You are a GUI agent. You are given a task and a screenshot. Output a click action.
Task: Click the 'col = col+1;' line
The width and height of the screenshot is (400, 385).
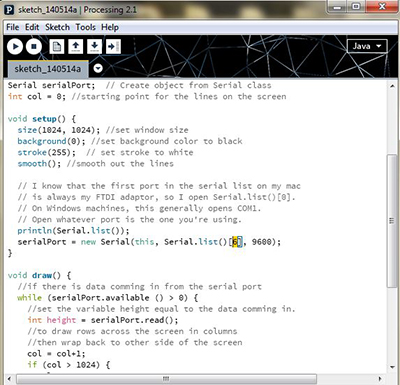click(56, 354)
